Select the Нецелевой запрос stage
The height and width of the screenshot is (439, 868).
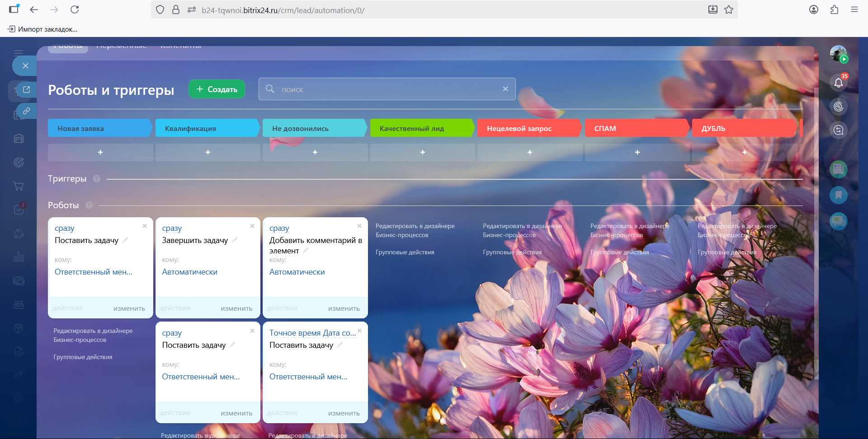[529, 128]
